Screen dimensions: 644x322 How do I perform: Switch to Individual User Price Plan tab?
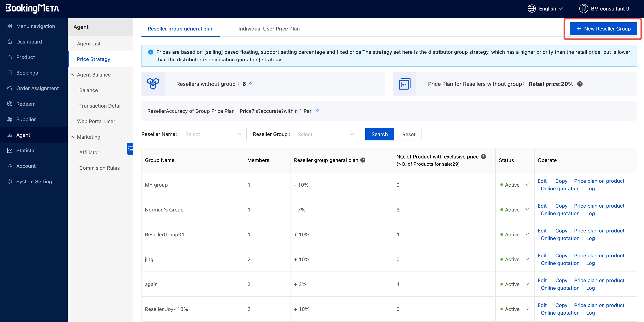[x=269, y=29]
